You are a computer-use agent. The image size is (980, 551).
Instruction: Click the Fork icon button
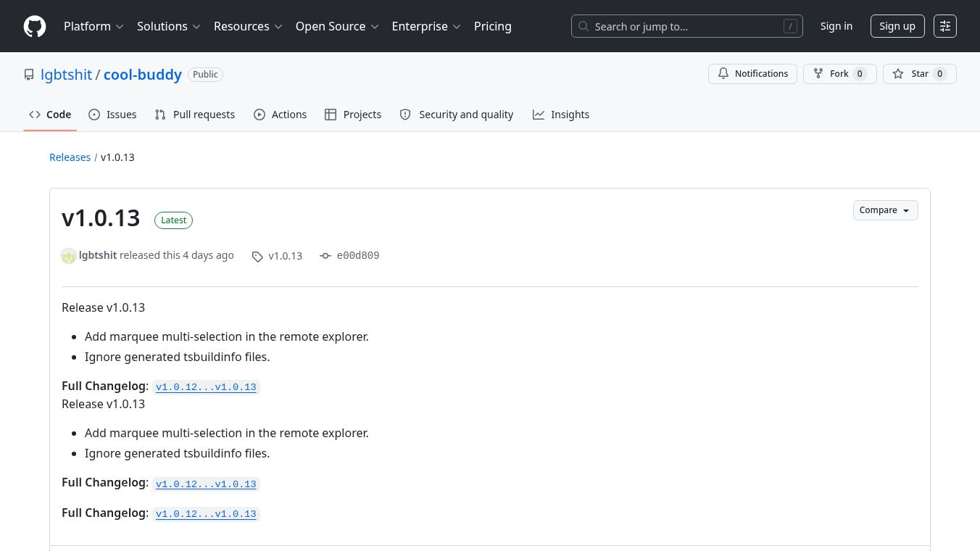tap(839, 74)
